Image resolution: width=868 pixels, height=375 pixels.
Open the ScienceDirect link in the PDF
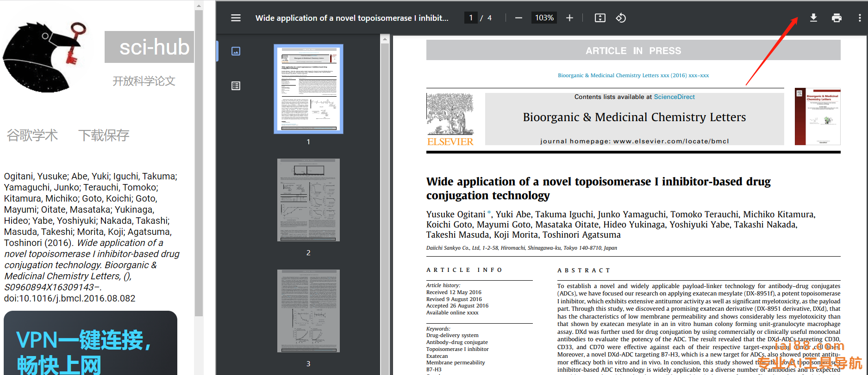(674, 97)
